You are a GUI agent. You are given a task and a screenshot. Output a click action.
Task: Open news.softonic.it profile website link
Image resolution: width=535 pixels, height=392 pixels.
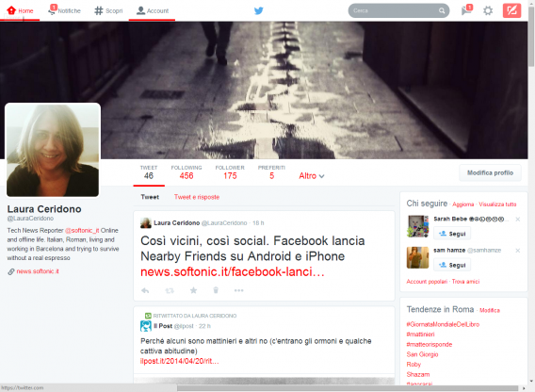point(38,271)
